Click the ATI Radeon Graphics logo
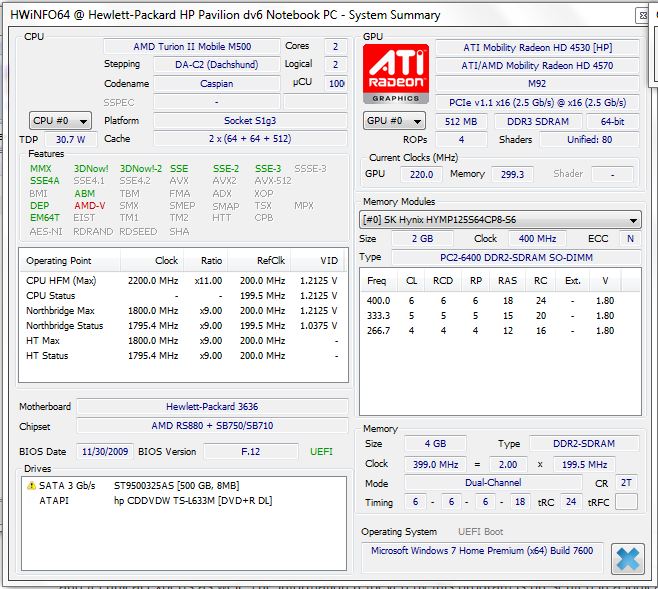The height and width of the screenshot is (589, 658). 396,74
